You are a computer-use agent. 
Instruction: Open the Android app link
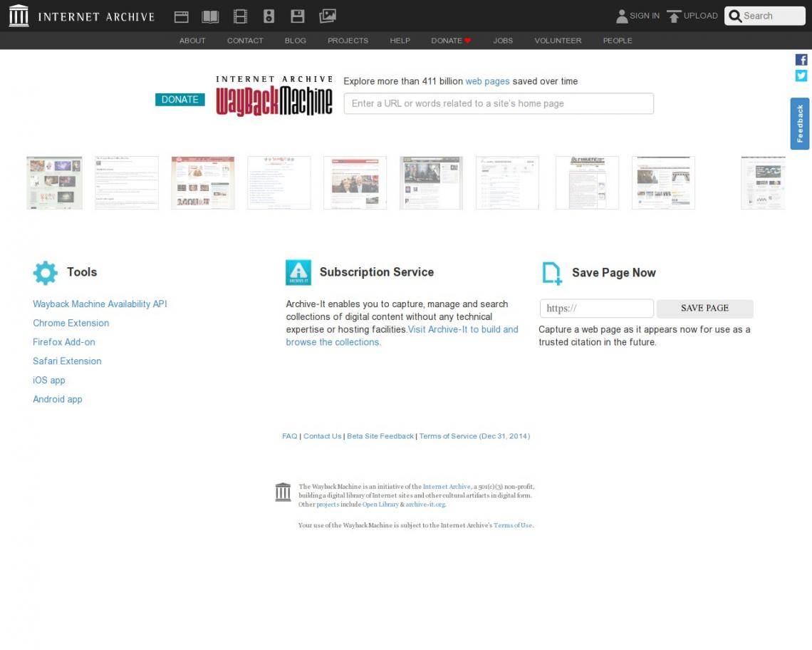[58, 400]
